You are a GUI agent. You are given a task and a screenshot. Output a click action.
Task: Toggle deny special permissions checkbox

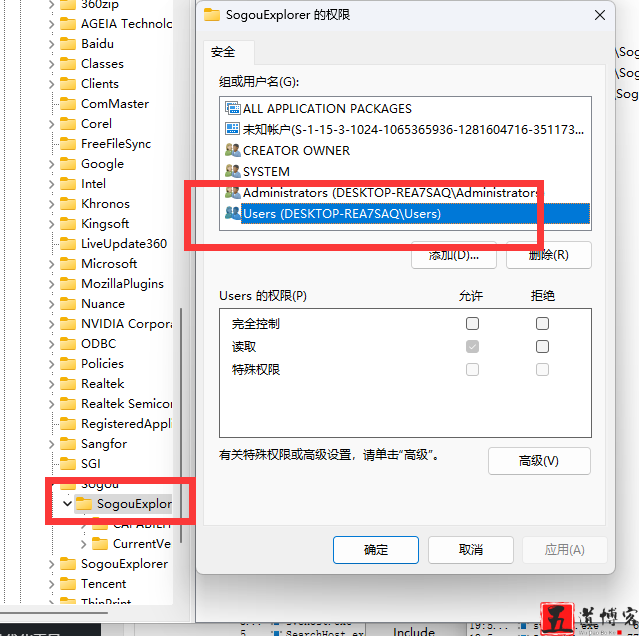[x=542, y=370]
